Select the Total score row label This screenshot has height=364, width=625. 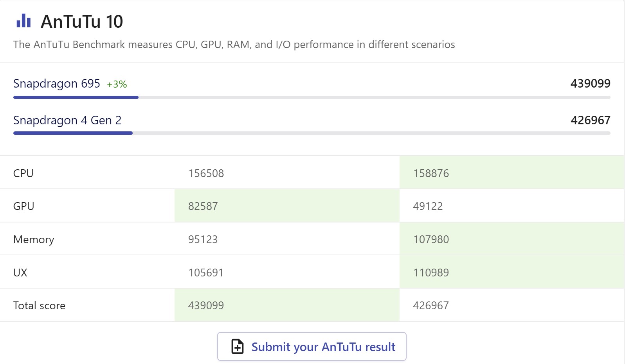39,305
